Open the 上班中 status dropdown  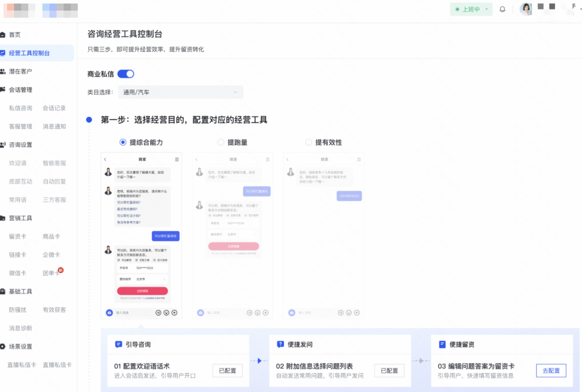pos(471,9)
